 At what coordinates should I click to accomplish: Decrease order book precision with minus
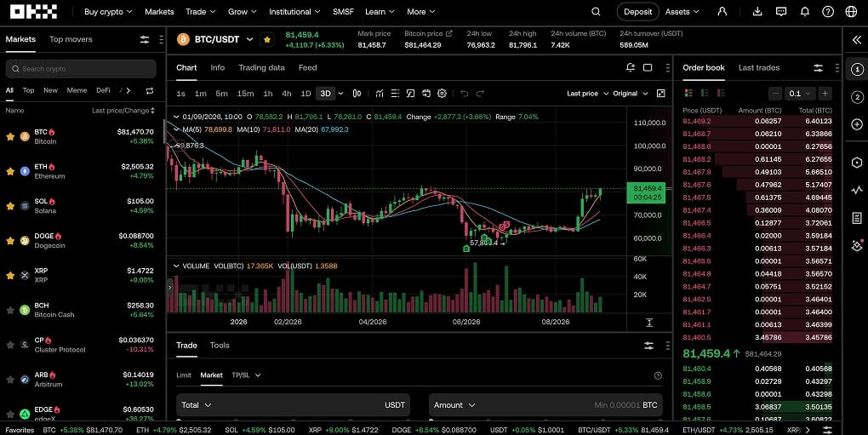click(775, 94)
